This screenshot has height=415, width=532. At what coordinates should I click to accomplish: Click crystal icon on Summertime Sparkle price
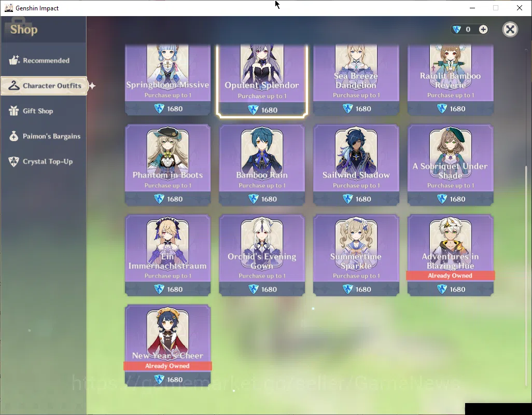click(347, 289)
